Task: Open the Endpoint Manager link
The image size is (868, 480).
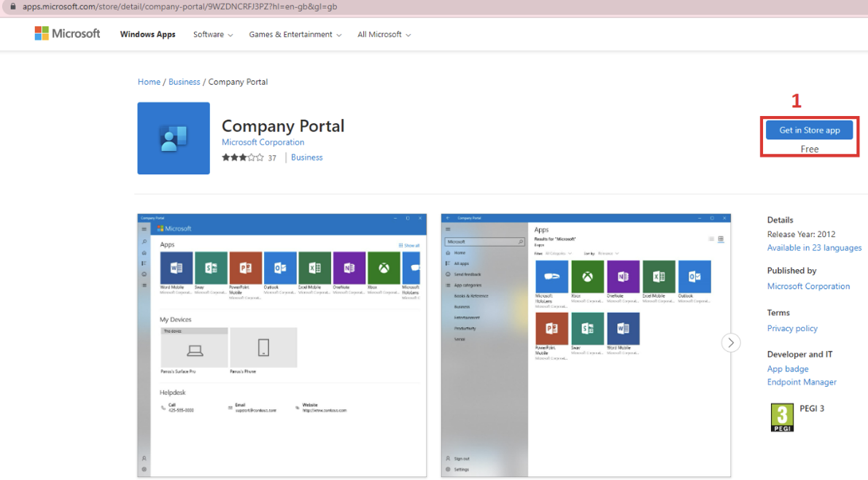Action: pos(802,382)
